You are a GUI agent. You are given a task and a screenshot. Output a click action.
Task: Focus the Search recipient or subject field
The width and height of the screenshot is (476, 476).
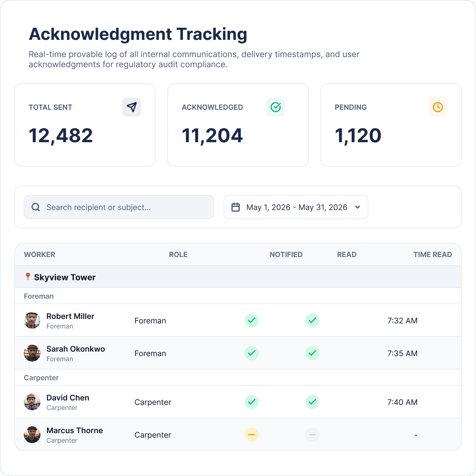(x=119, y=207)
